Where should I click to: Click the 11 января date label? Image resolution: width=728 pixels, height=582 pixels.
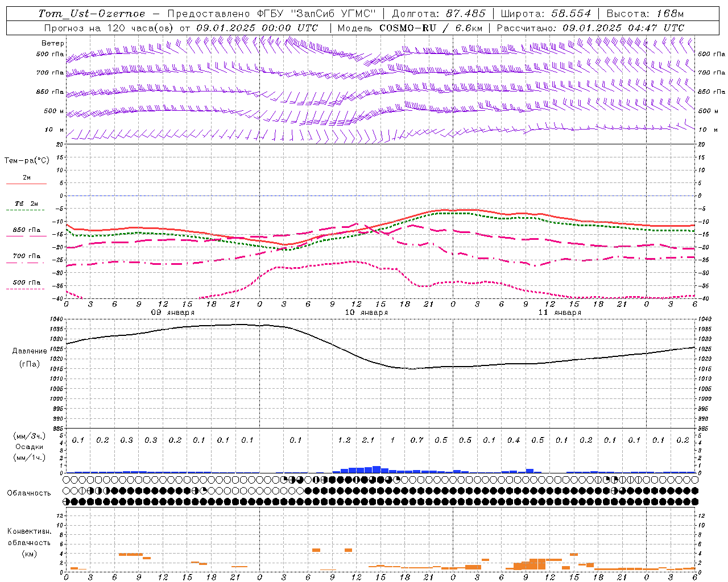point(560,312)
